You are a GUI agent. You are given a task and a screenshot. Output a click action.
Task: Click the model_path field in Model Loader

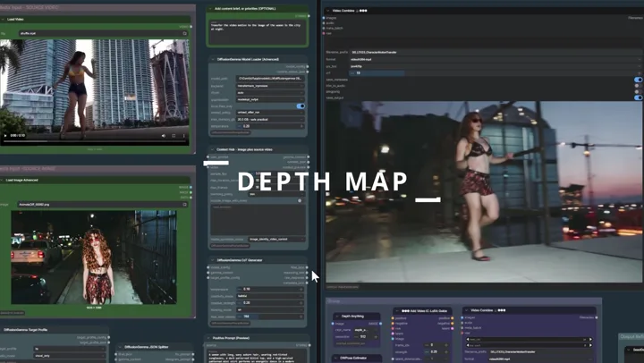click(270, 78)
